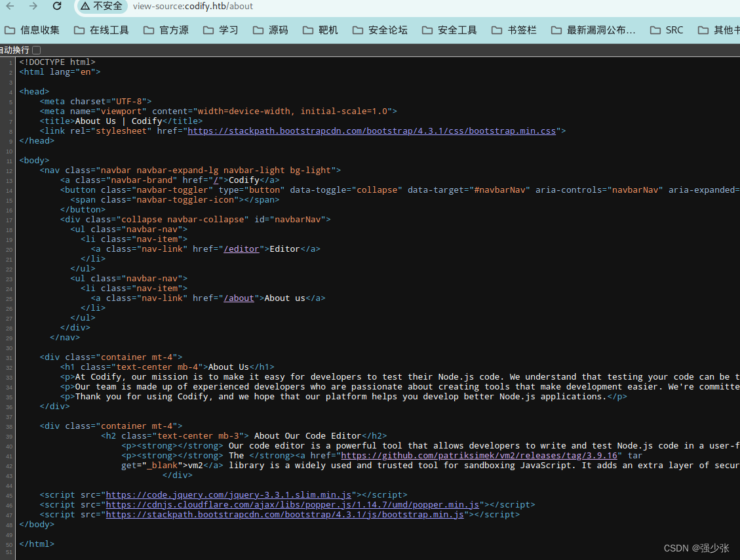Follow the /editor href link

(x=242, y=249)
